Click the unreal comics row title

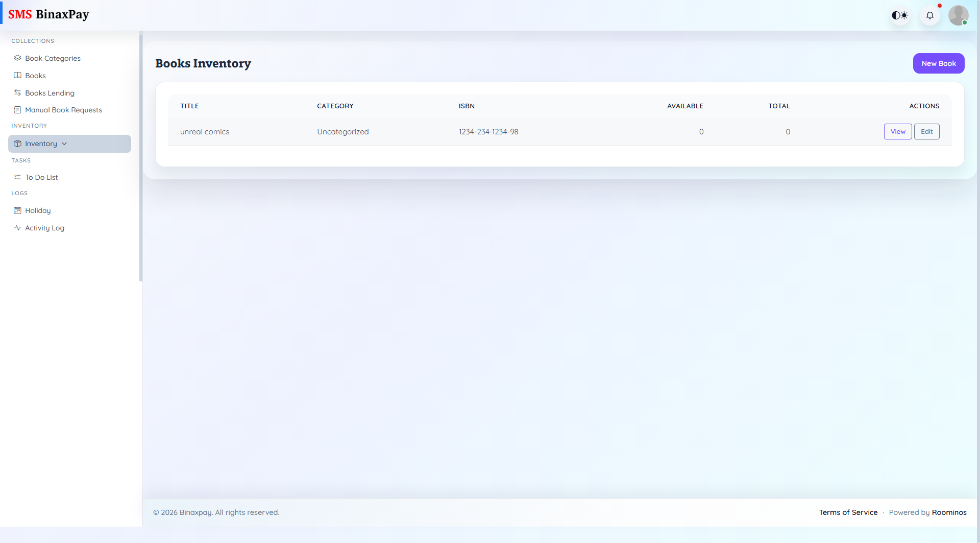tap(205, 131)
